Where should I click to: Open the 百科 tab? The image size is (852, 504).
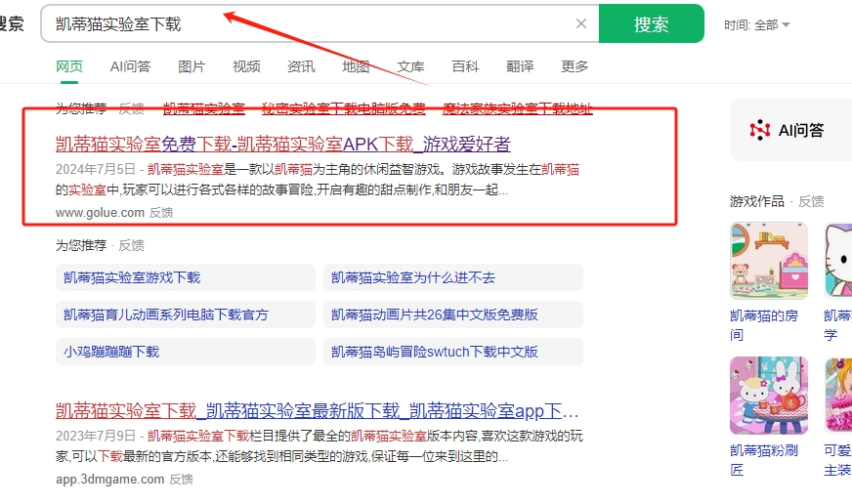[x=466, y=66]
